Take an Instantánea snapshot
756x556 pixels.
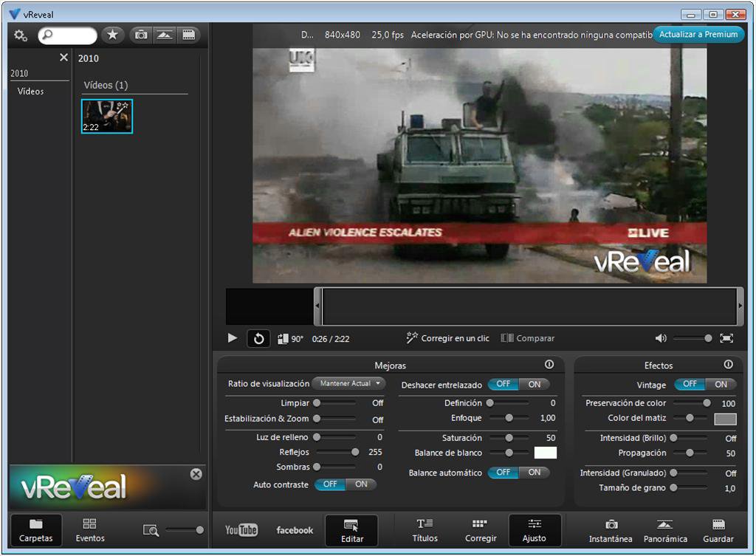[611, 530]
